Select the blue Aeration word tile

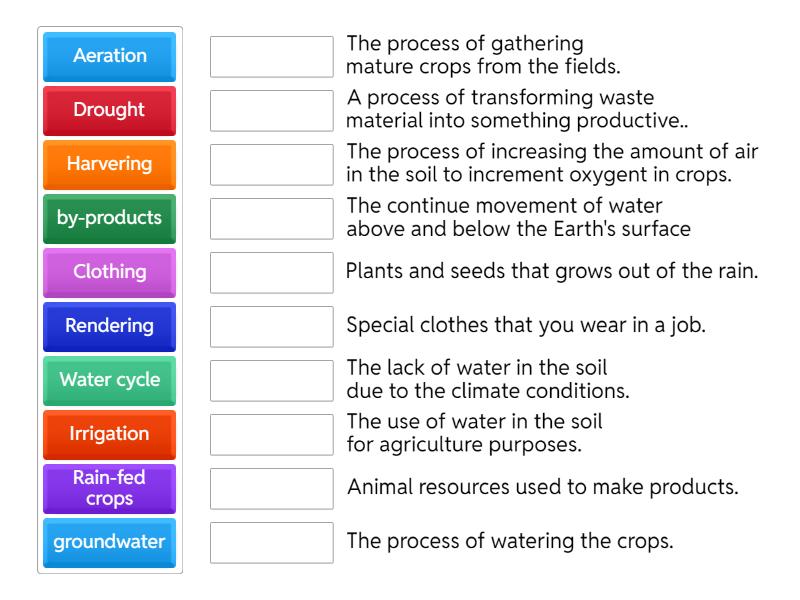coord(110,56)
